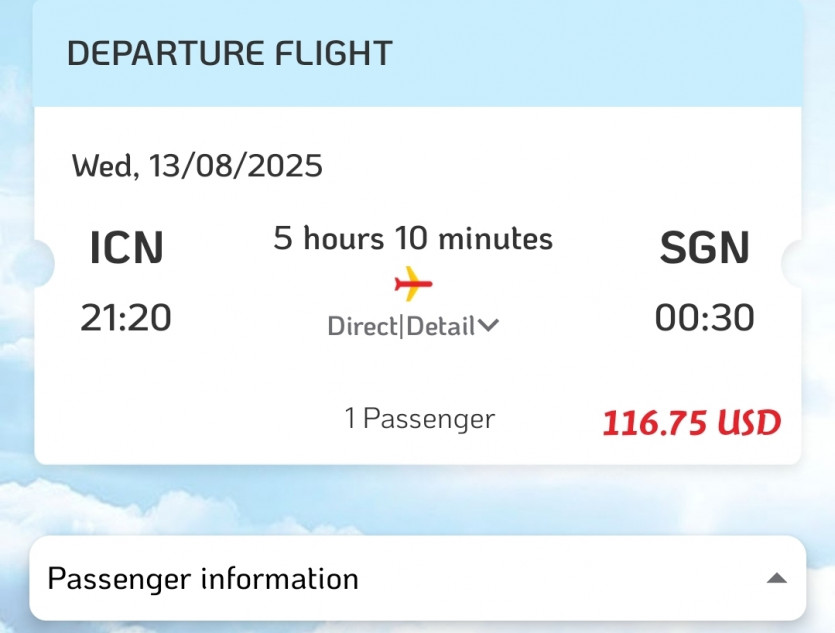The width and height of the screenshot is (835, 633).
Task: Click the 5 hours 10 minutes duration
Action: [413, 239]
